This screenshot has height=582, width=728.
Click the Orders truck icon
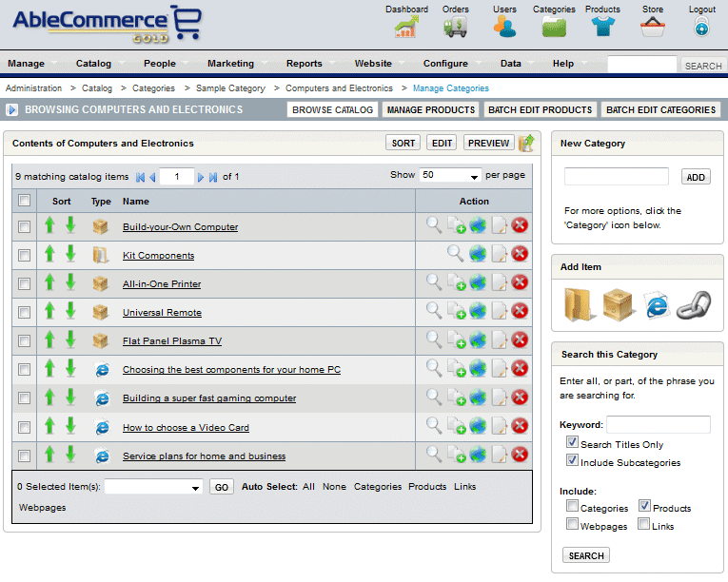pos(456,27)
